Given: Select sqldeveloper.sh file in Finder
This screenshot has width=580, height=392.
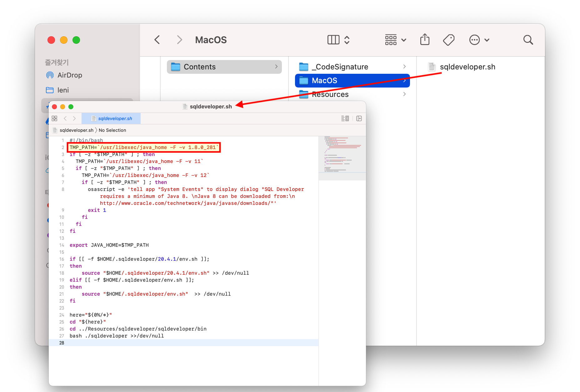Looking at the screenshot, I should [x=467, y=67].
